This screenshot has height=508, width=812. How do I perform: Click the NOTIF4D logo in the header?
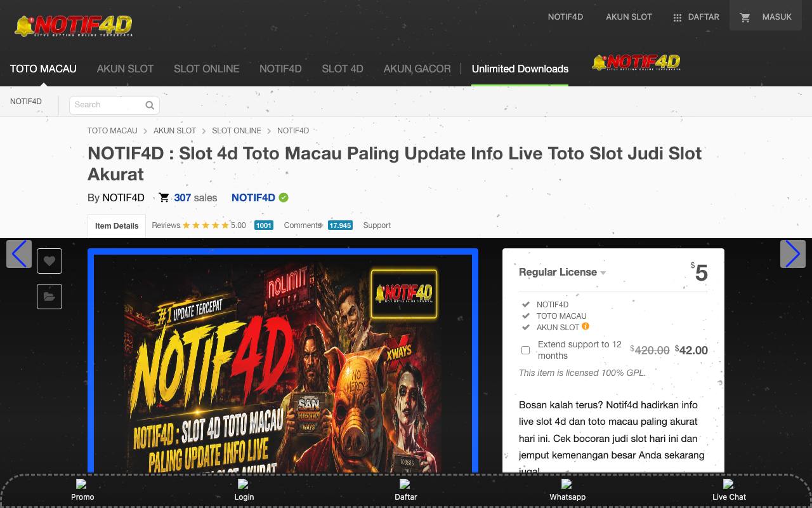73,25
